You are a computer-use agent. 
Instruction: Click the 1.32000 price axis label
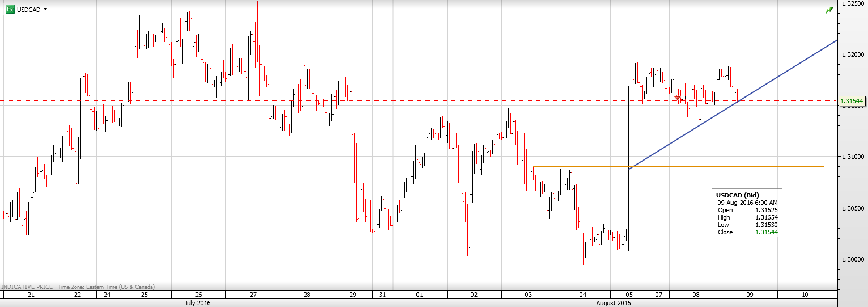tap(853, 54)
